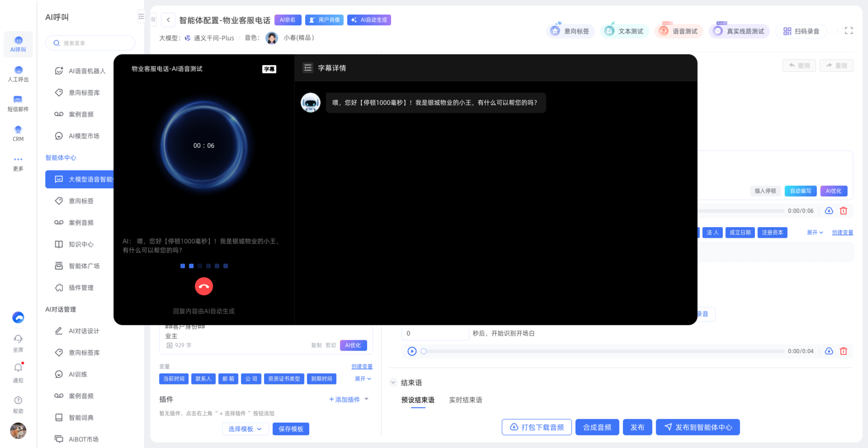Click right panel 创建变量 link
Viewport: 868px width, 448px height.
(843, 233)
